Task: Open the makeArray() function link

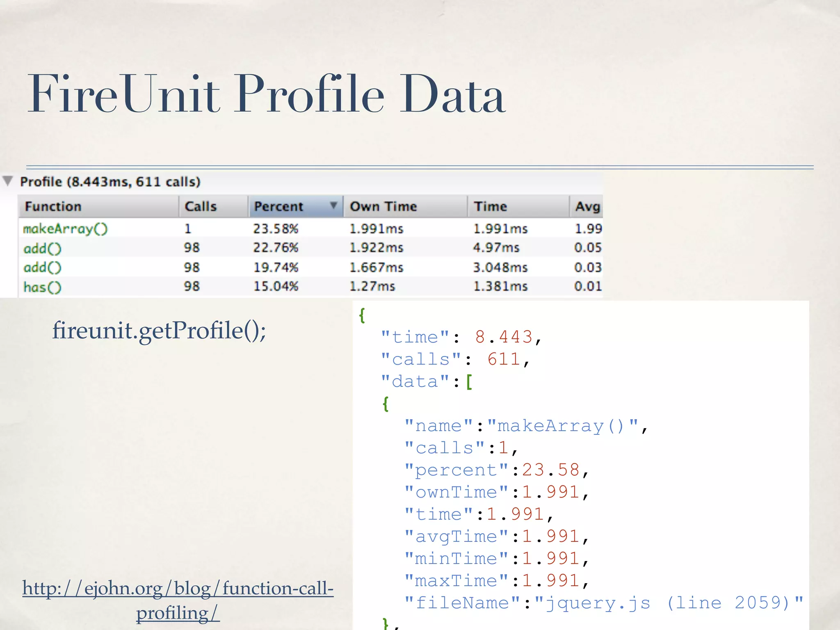Action: [x=65, y=229]
